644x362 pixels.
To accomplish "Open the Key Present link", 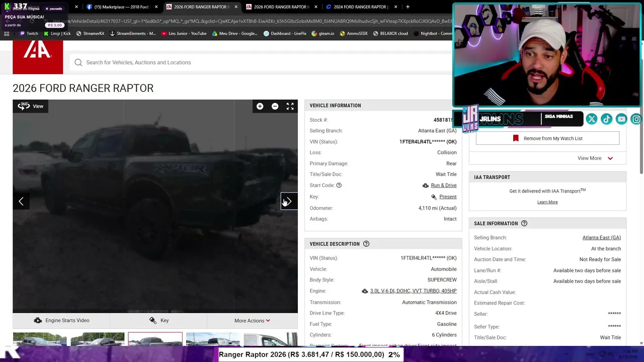I will 448,197.
